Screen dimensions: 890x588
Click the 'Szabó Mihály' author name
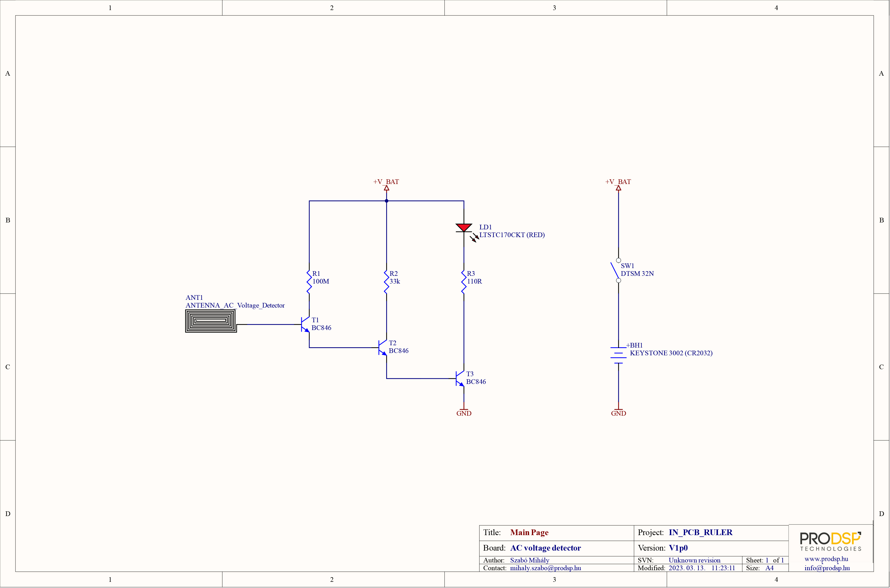[x=529, y=560]
